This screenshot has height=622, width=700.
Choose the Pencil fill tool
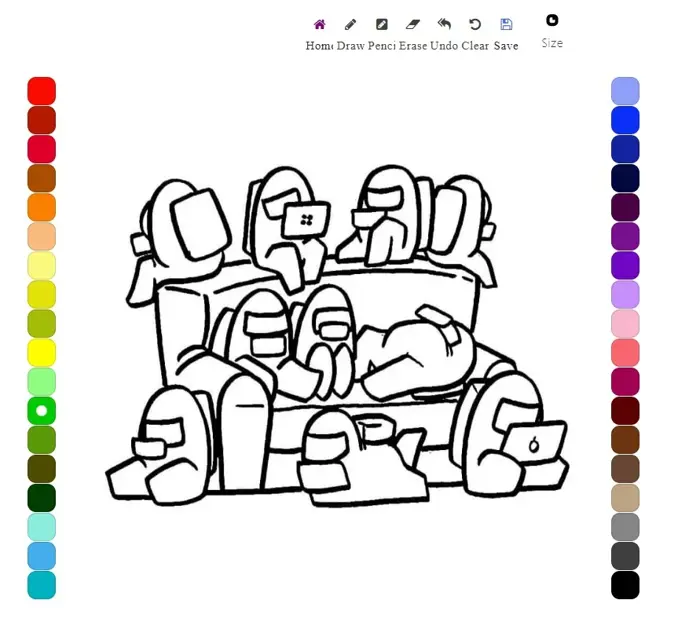click(382, 25)
